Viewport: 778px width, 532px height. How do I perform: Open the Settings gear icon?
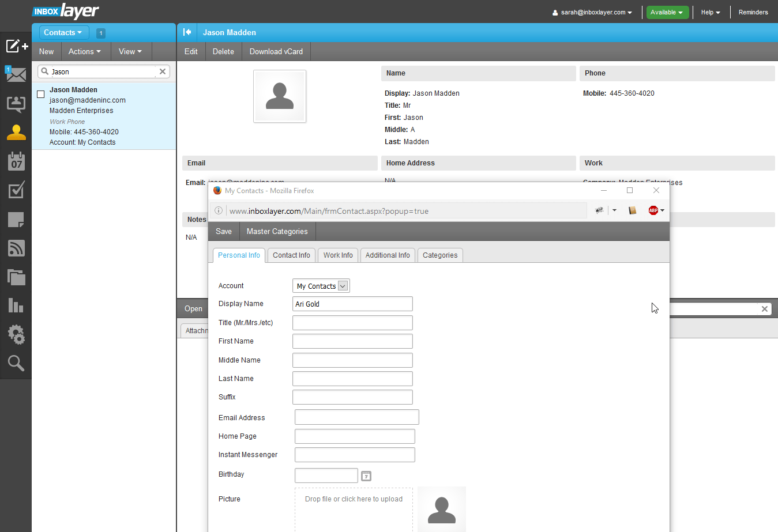click(16, 334)
